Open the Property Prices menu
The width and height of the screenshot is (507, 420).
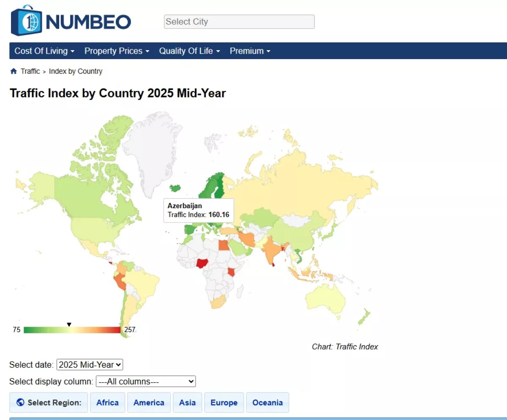117,51
